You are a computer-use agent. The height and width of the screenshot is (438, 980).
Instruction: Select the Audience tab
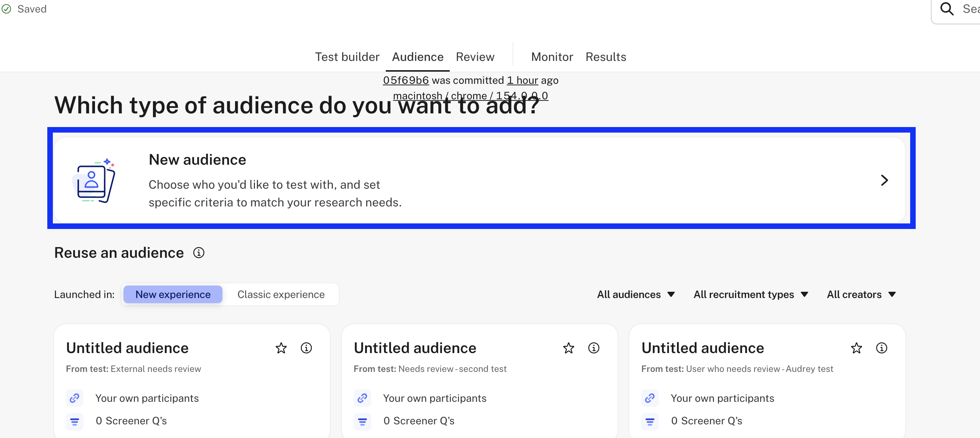[x=417, y=57]
